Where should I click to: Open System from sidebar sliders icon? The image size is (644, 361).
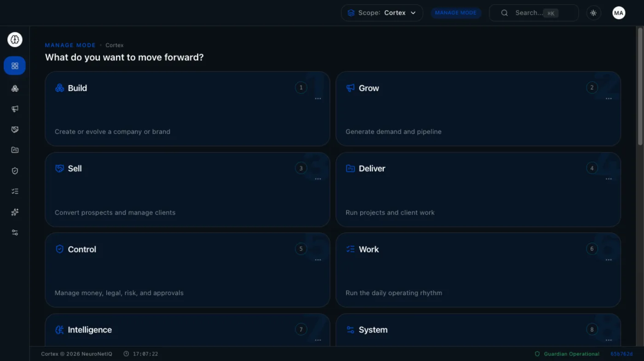coord(15,233)
